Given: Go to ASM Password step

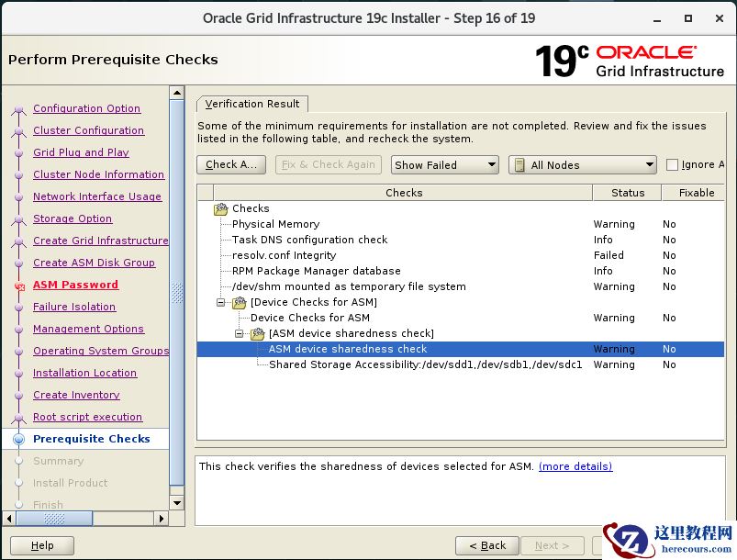Looking at the screenshot, I should pos(75,285).
